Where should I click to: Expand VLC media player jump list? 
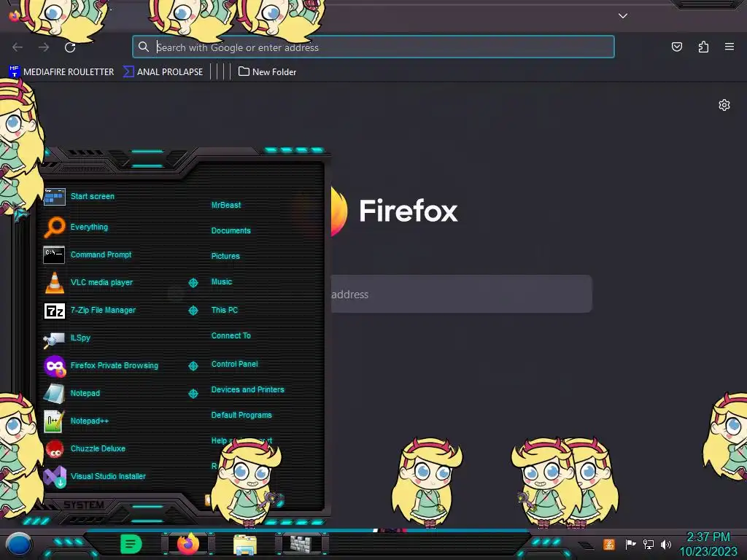193,283
